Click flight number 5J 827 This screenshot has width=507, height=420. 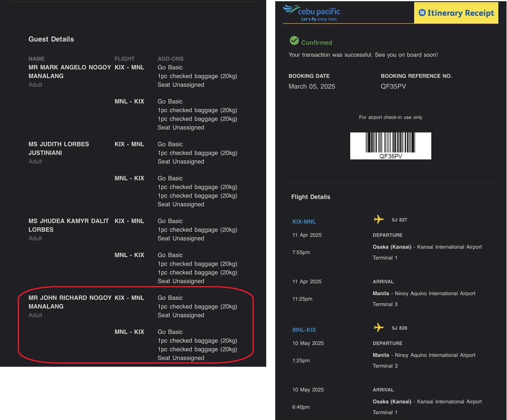click(399, 220)
